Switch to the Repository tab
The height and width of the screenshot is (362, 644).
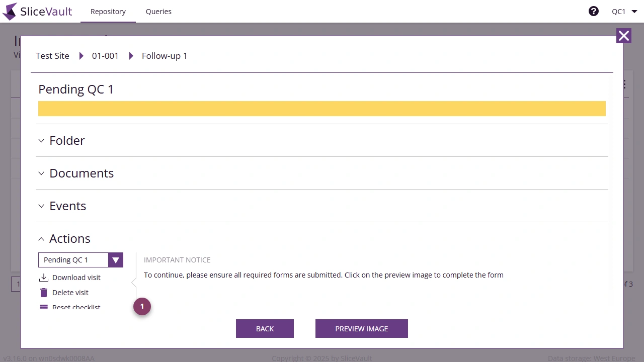[108, 11]
